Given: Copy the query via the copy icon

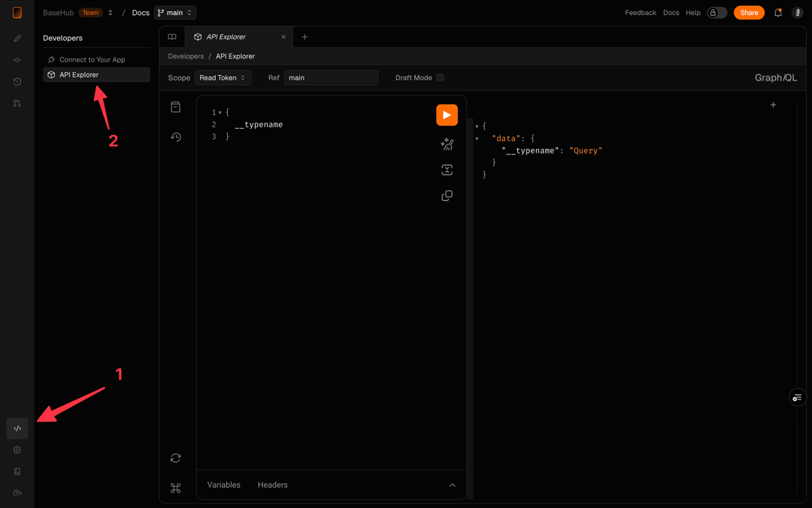Looking at the screenshot, I should (x=447, y=195).
